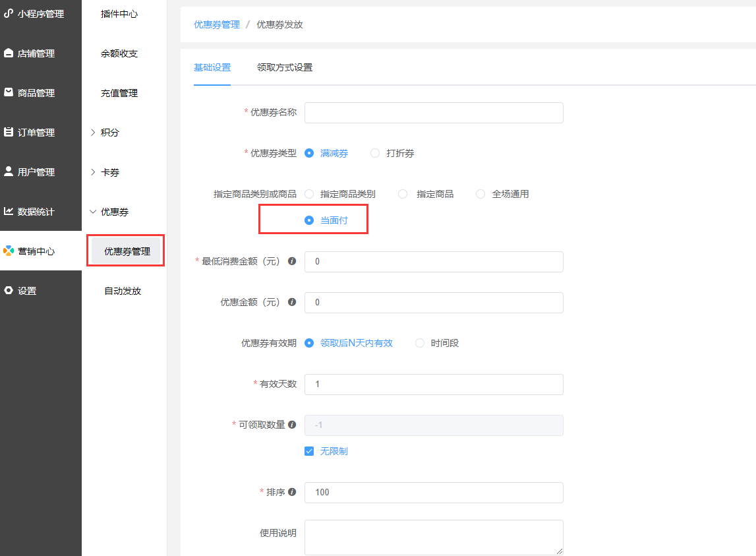Uncheck the 无限制 checkbox

[x=309, y=451]
